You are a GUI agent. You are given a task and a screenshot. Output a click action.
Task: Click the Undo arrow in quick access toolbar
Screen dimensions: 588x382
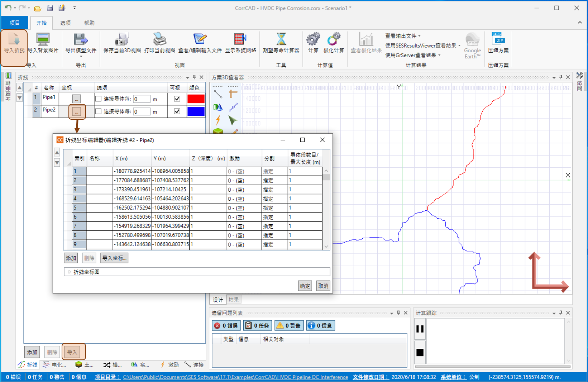click(x=8, y=8)
